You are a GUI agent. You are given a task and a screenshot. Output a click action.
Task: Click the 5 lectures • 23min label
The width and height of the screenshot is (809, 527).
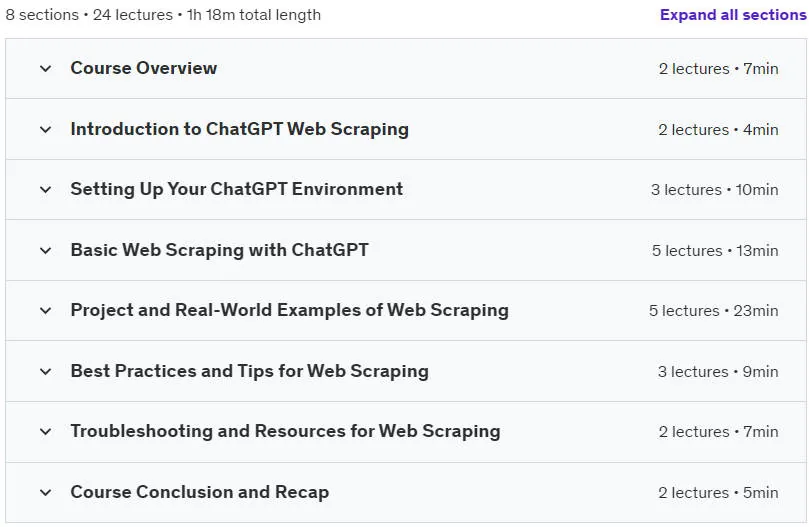pyautogui.click(x=714, y=311)
